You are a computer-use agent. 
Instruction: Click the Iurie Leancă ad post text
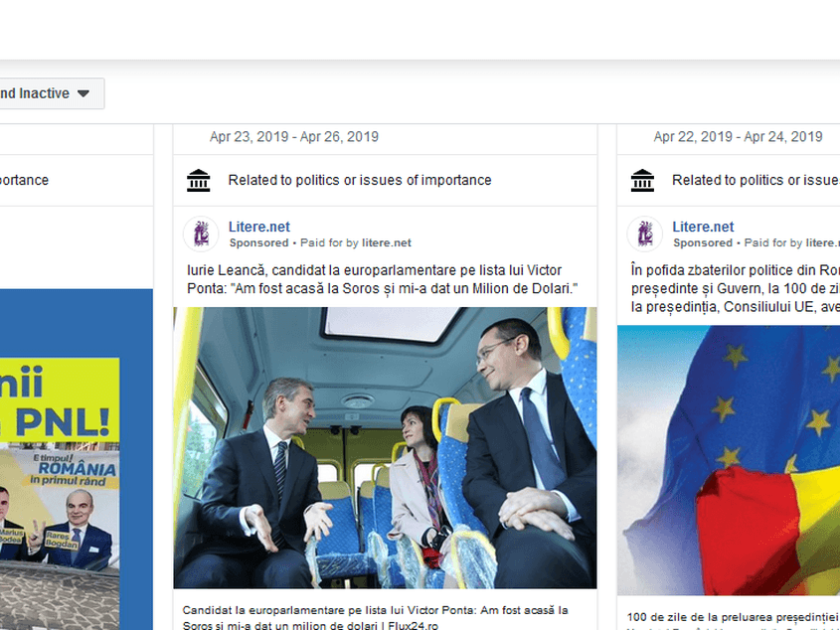pos(383,279)
